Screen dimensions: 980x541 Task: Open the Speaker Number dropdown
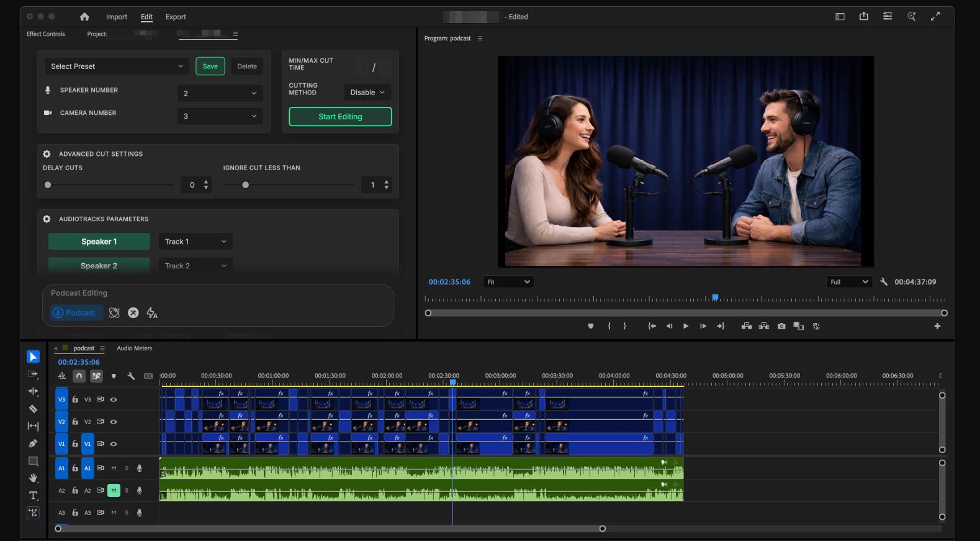click(x=220, y=93)
